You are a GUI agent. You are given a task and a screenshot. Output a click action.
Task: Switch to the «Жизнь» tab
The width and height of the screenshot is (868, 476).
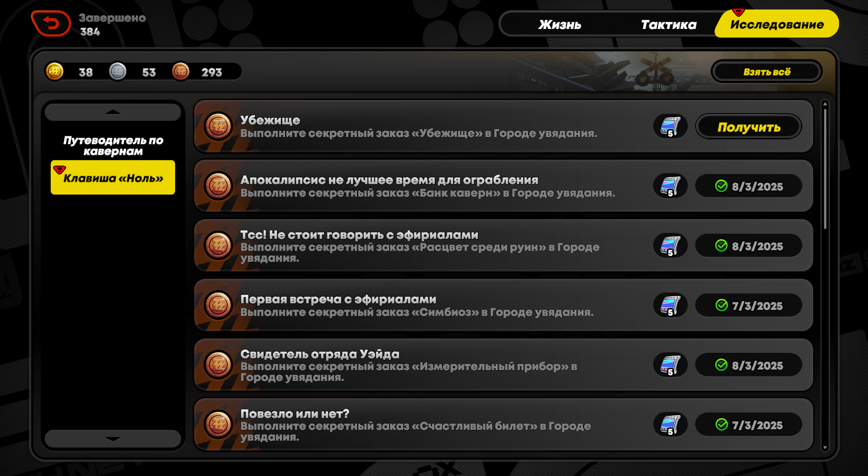point(560,24)
